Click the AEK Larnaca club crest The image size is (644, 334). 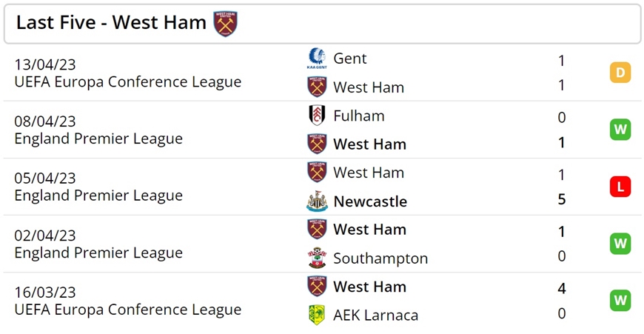tap(317, 315)
